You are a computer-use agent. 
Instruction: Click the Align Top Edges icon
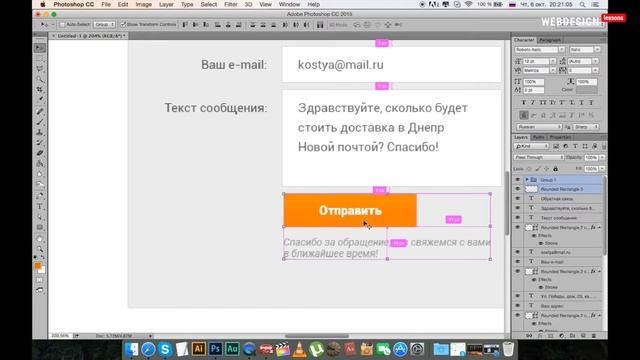[x=185, y=25]
